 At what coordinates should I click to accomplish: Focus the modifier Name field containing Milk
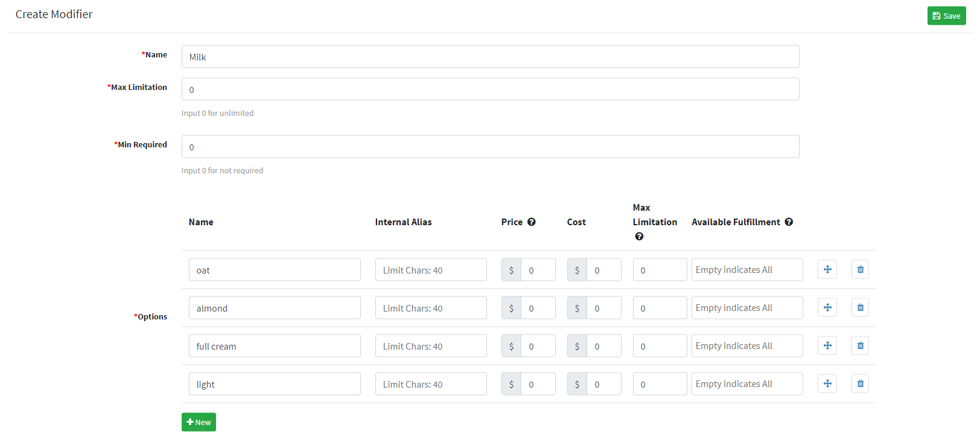490,57
